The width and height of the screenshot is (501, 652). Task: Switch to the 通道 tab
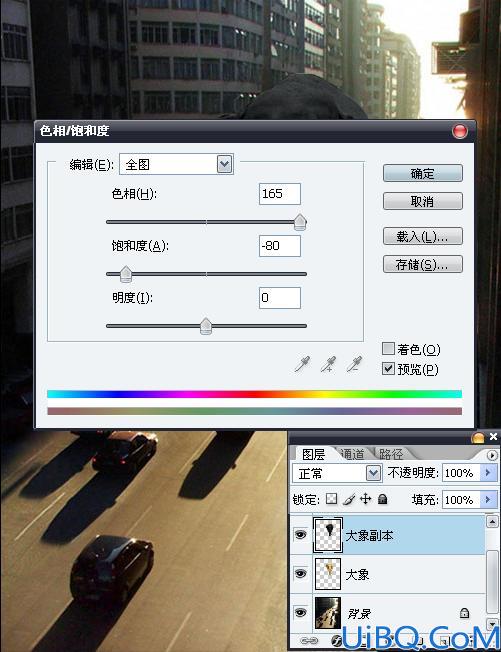click(x=353, y=454)
